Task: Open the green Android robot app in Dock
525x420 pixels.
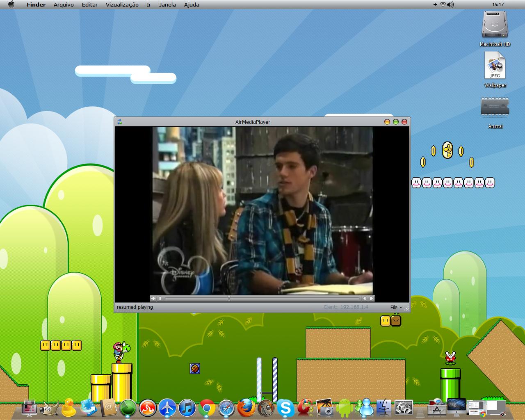Action: point(345,409)
